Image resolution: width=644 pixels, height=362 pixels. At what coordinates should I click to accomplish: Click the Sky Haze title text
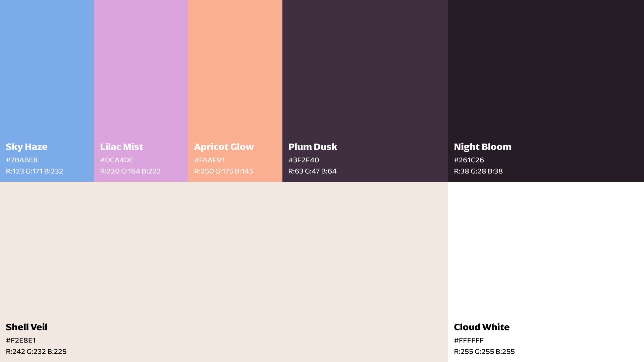pyautogui.click(x=26, y=147)
